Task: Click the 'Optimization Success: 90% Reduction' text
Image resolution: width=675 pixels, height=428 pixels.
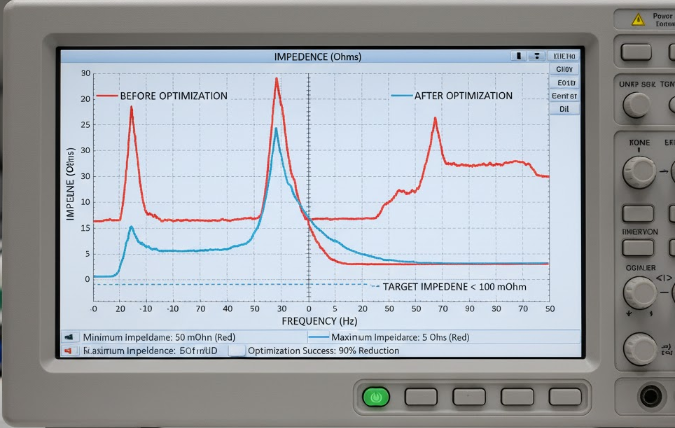Action: 323,350
